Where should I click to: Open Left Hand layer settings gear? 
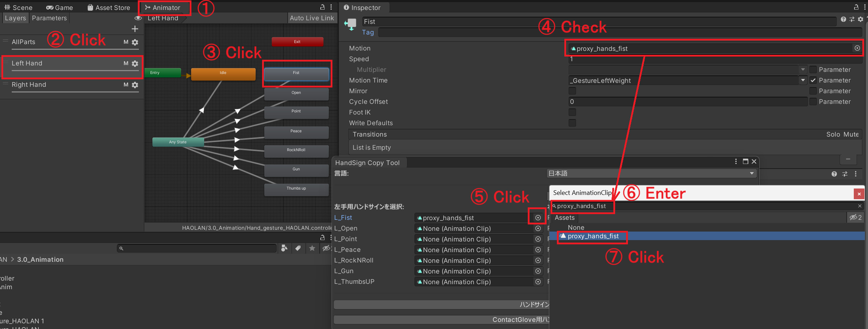coord(135,63)
